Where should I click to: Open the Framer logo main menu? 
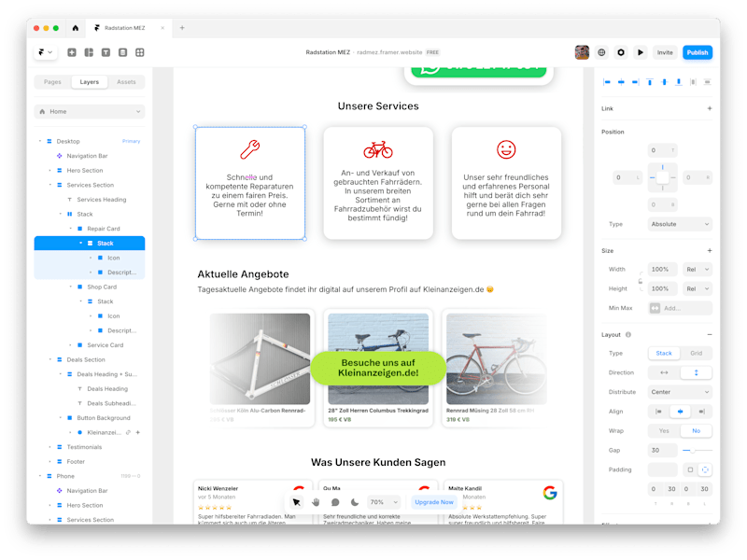[x=45, y=52]
